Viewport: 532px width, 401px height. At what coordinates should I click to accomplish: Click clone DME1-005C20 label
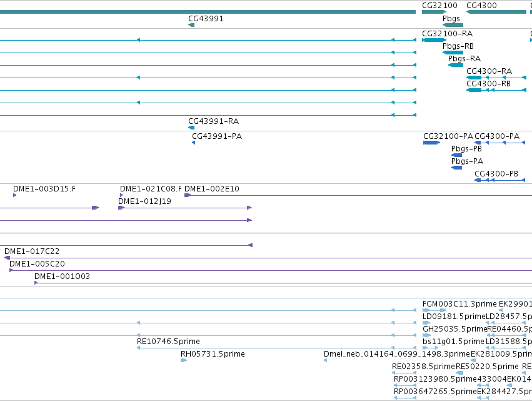coord(37,264)
